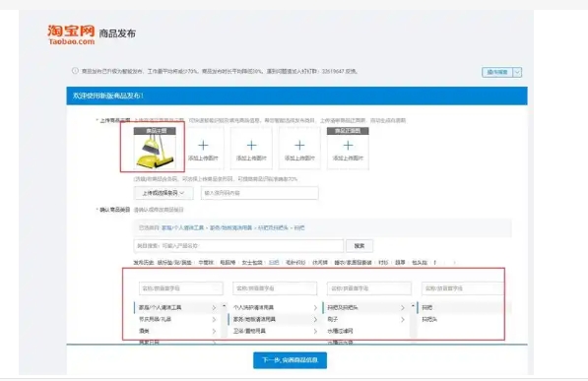The height and width of the screenshot is (381, 588).
Task: Choose 女士包袋 from the publish history row
Action: pyautogui.click(x=252, y=263)
